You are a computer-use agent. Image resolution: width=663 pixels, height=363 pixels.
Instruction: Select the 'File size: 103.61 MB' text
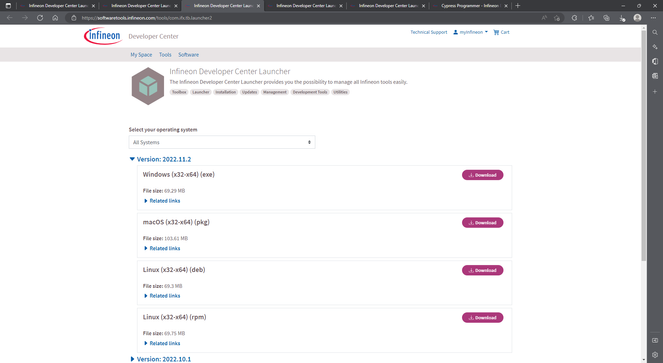165,238
